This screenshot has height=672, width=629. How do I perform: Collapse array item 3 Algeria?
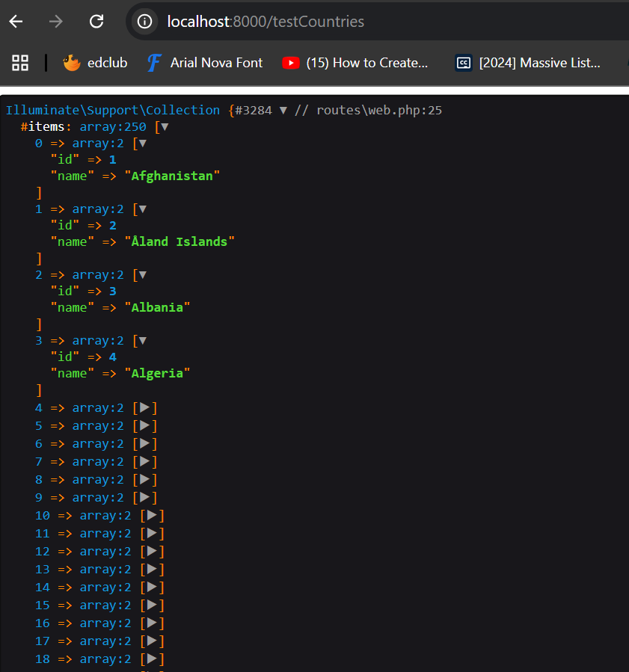tap(142, 341)
